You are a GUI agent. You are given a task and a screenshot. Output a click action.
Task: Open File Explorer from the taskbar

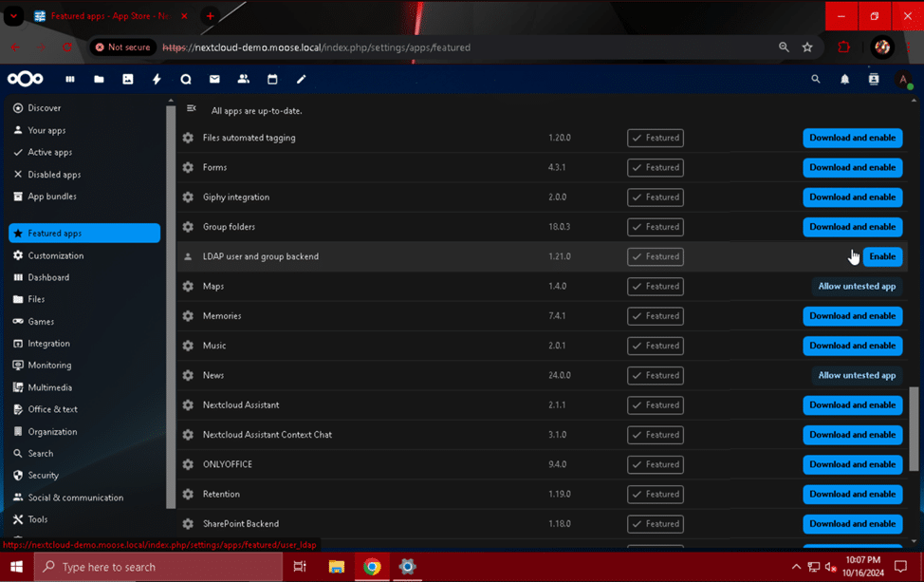[337, 567]
